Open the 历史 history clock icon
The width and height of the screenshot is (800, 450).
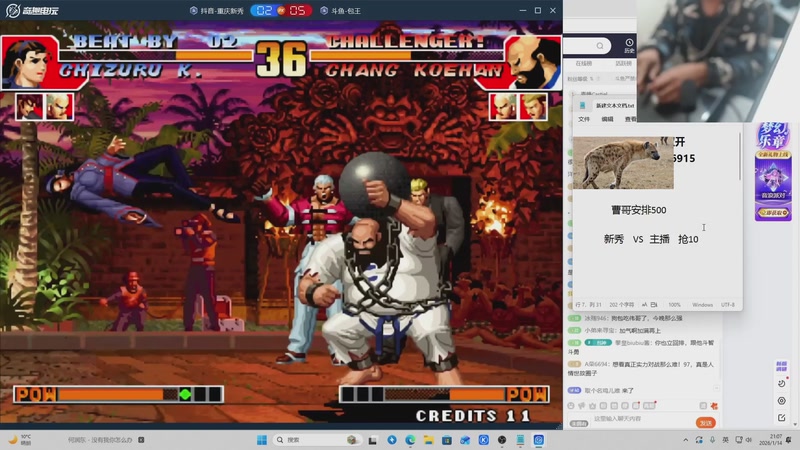(629, 46)
